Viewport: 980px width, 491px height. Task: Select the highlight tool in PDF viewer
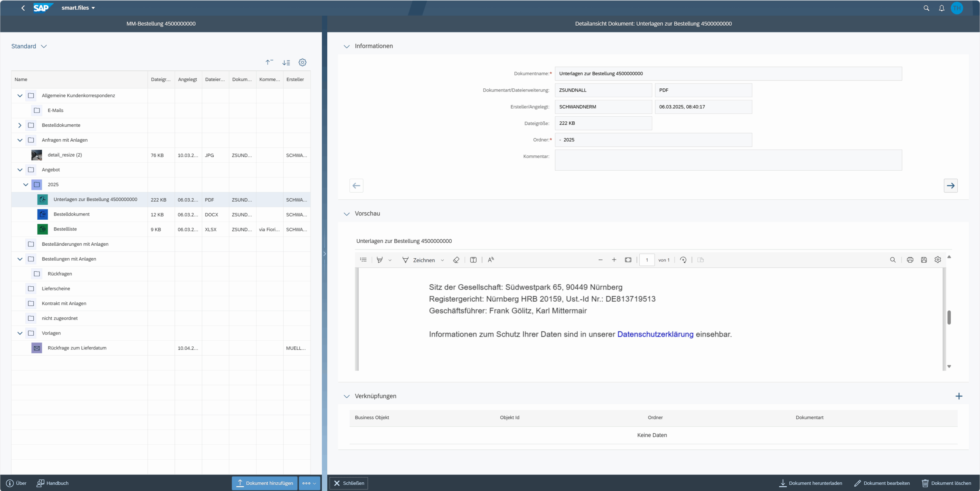click(380, 260)
